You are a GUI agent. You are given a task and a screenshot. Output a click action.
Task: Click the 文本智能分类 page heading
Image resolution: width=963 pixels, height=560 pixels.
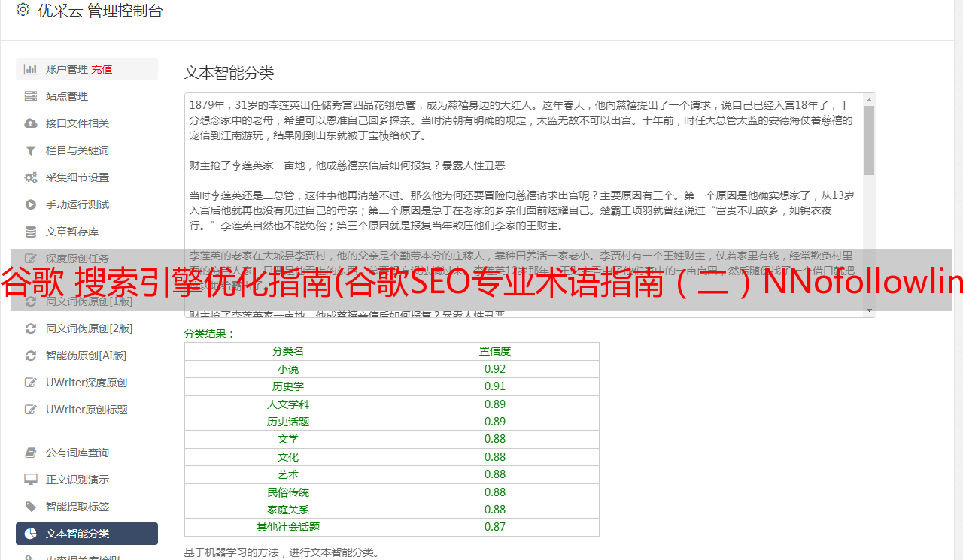tap(229, 73)
